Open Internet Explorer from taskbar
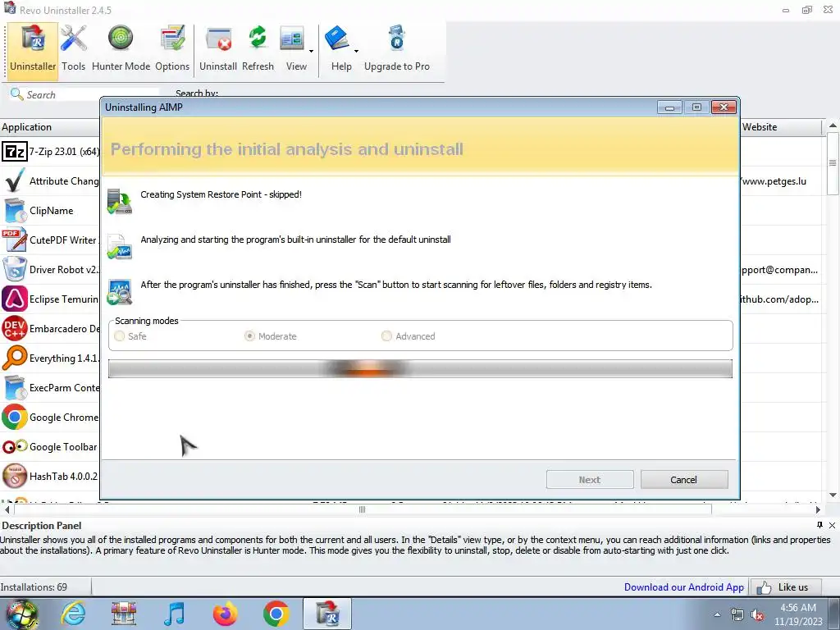The width and height of the screenshot is (840, 630). 72,614
